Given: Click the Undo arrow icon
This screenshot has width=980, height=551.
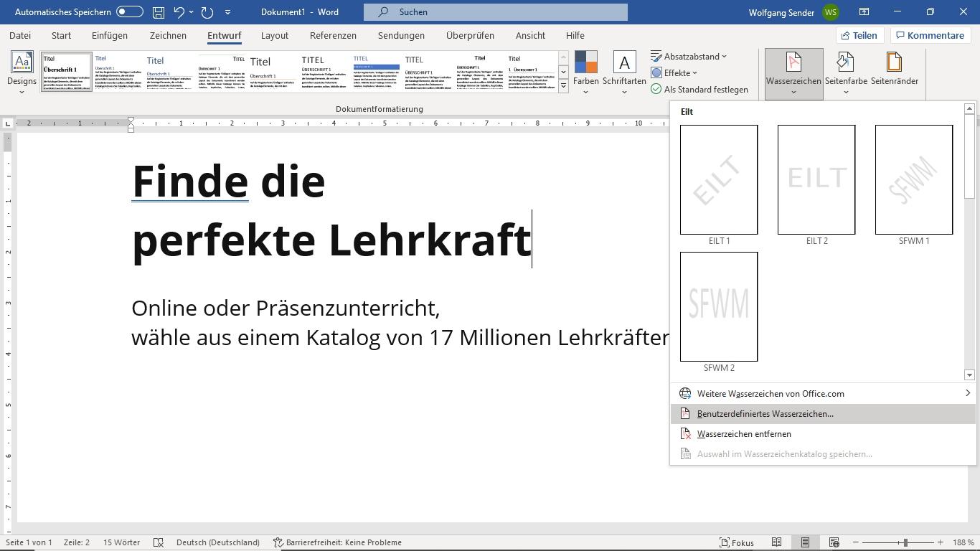Looking at the screenshot, I should (179, 12).
